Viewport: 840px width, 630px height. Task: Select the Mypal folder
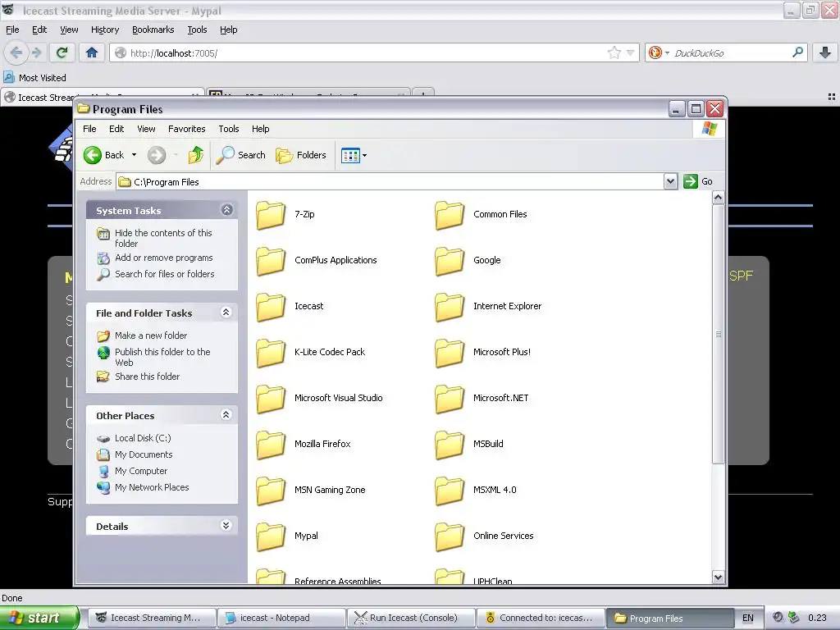click(286, 536)
